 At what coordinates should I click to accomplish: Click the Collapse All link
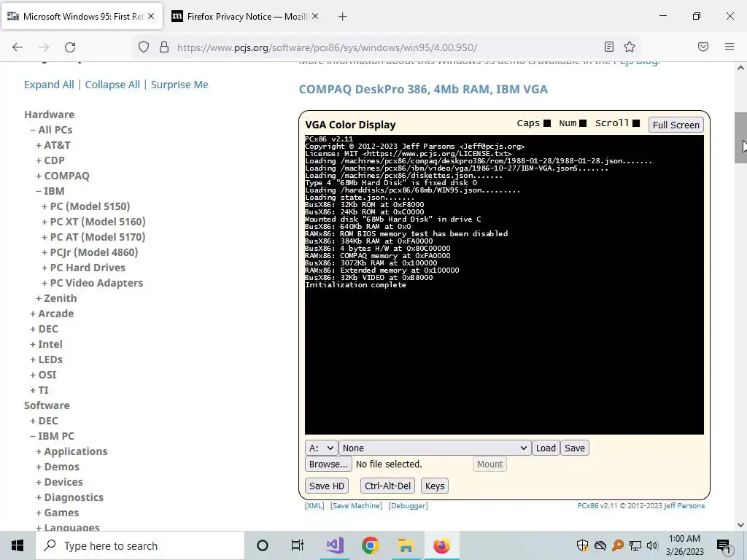tap(112, 85)
